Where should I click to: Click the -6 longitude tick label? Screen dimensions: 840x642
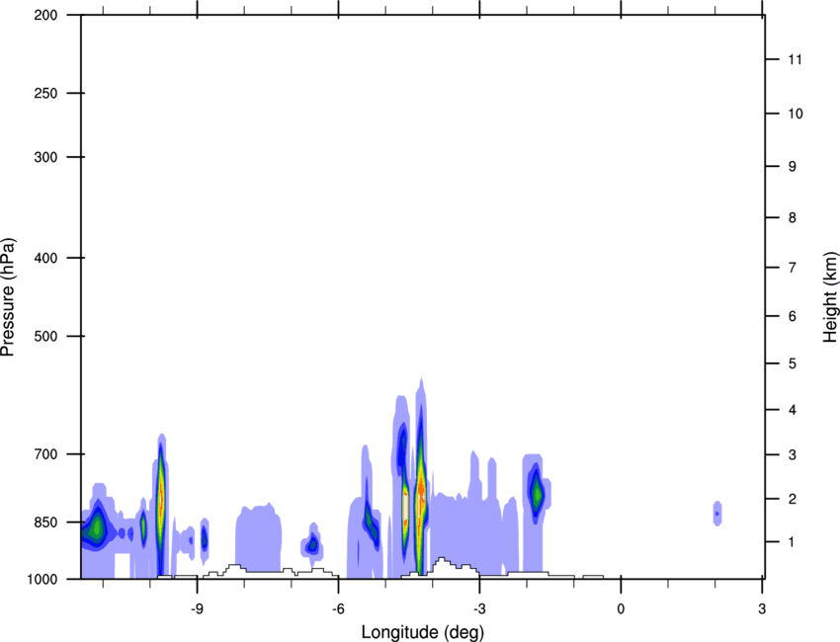[x=338, y=608]
